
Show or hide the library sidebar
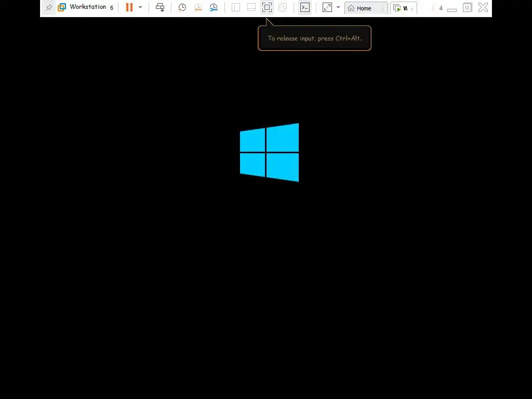point(236,7)
